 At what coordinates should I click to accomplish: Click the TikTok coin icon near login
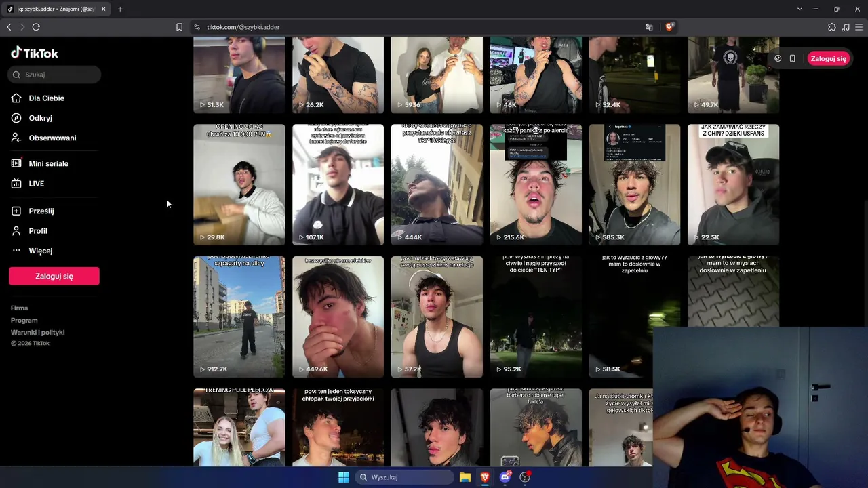778,58
